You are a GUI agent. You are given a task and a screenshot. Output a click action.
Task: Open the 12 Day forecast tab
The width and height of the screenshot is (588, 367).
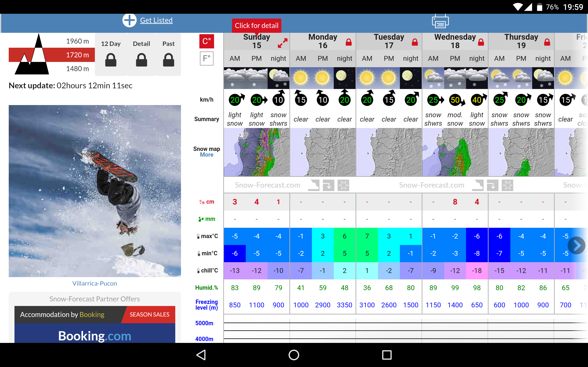(x=111, y=44)
